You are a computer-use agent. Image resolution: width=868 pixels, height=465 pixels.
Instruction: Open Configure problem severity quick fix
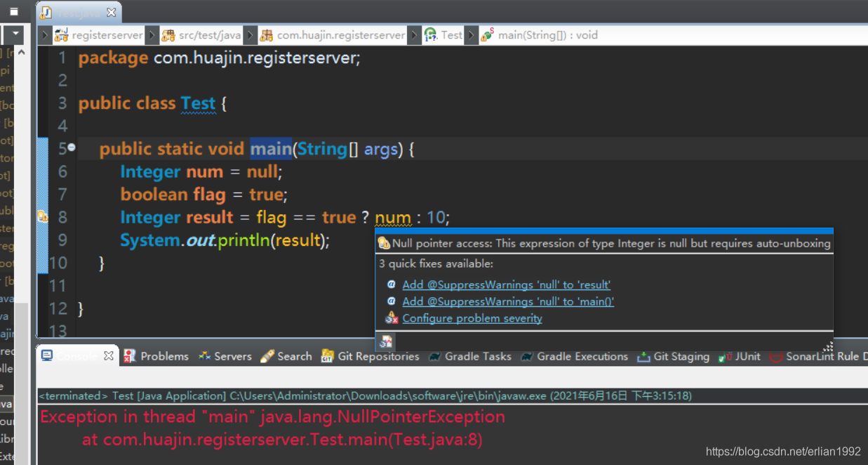(472, 318)
